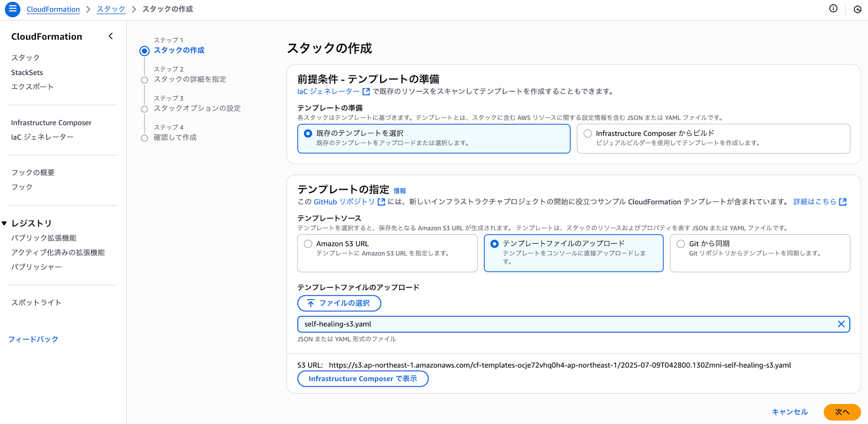Click the 次へ button
Screen dimensions: 868x424
(842, 412)
